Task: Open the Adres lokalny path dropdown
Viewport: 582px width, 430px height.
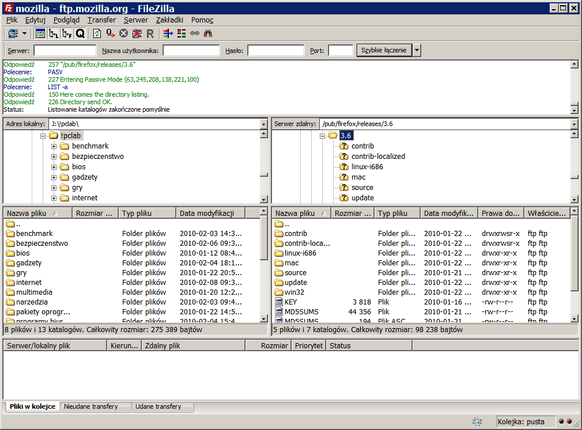Action: [264, 124]
